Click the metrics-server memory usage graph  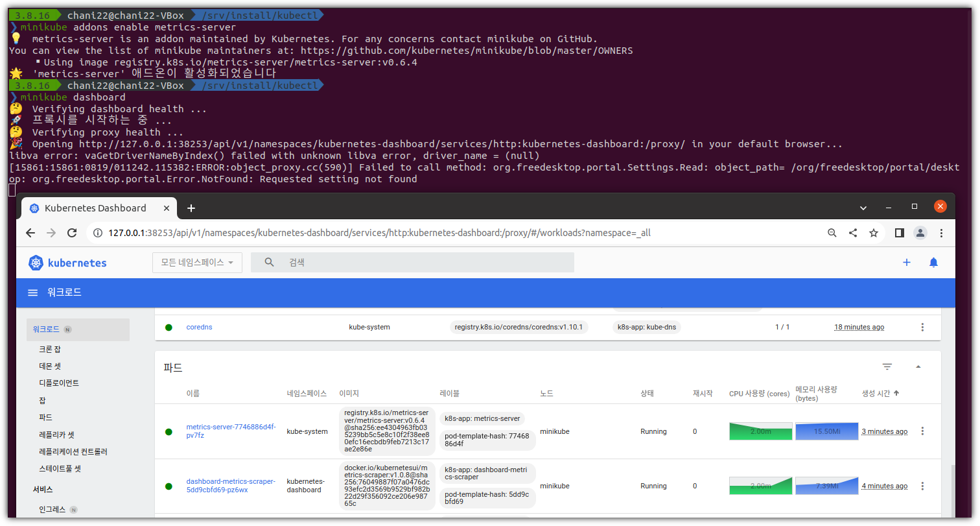tap(826, 431)
